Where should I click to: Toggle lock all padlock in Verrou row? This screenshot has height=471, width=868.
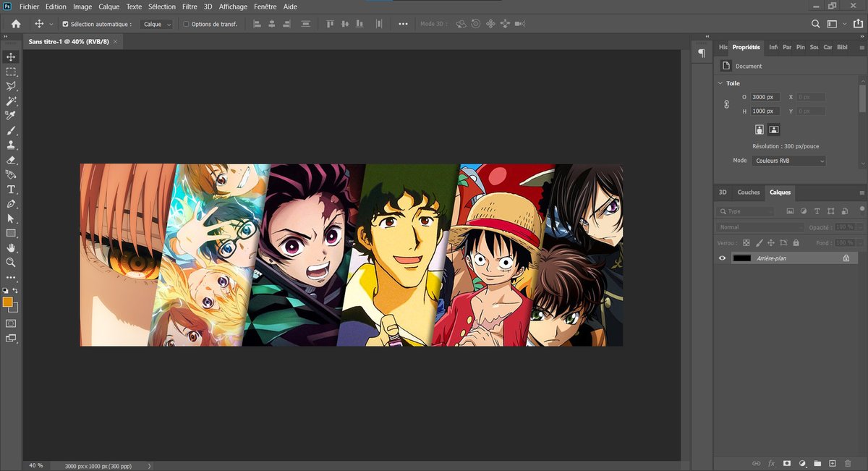[796, 243]
